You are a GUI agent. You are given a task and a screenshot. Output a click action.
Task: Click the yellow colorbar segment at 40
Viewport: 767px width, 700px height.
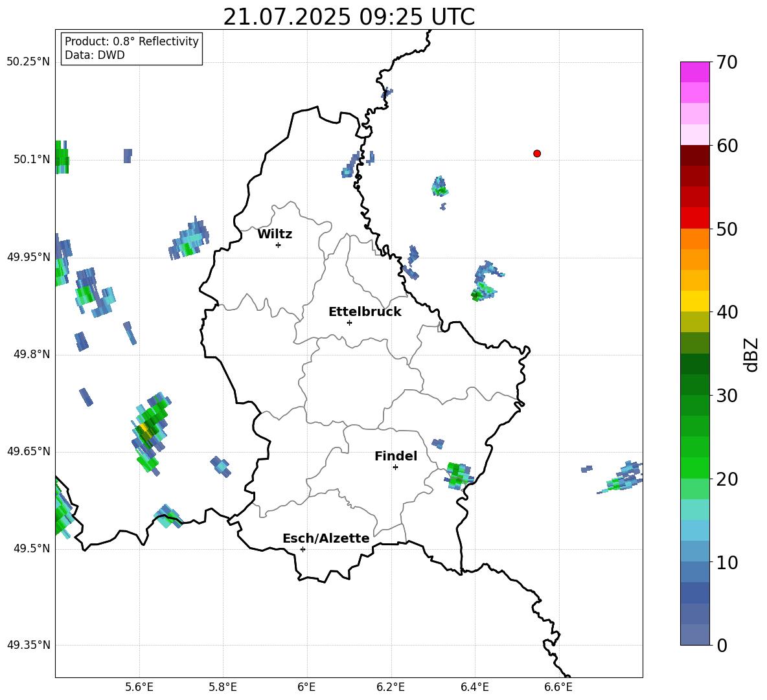coord(694,302)
